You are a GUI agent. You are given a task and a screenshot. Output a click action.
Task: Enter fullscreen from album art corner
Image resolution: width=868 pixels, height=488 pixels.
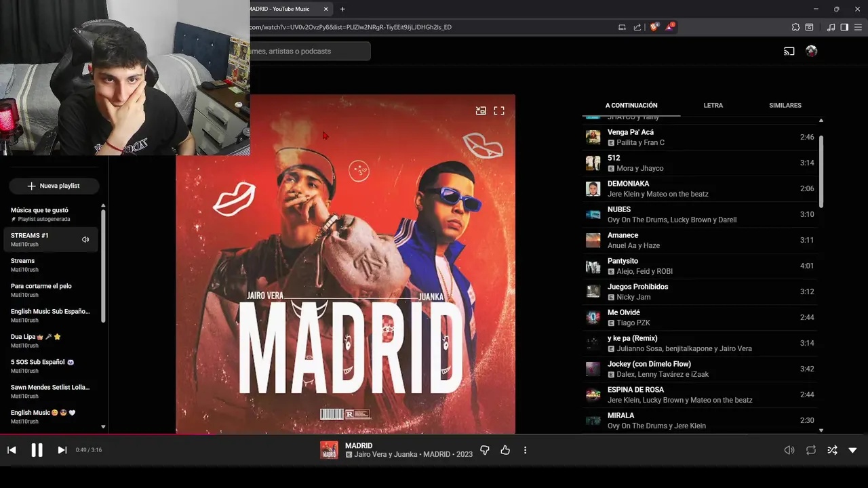tap(499, 110)
